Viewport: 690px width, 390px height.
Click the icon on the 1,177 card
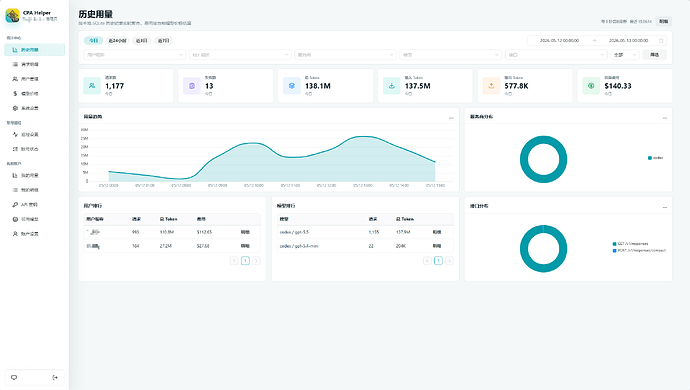[92, 86]
